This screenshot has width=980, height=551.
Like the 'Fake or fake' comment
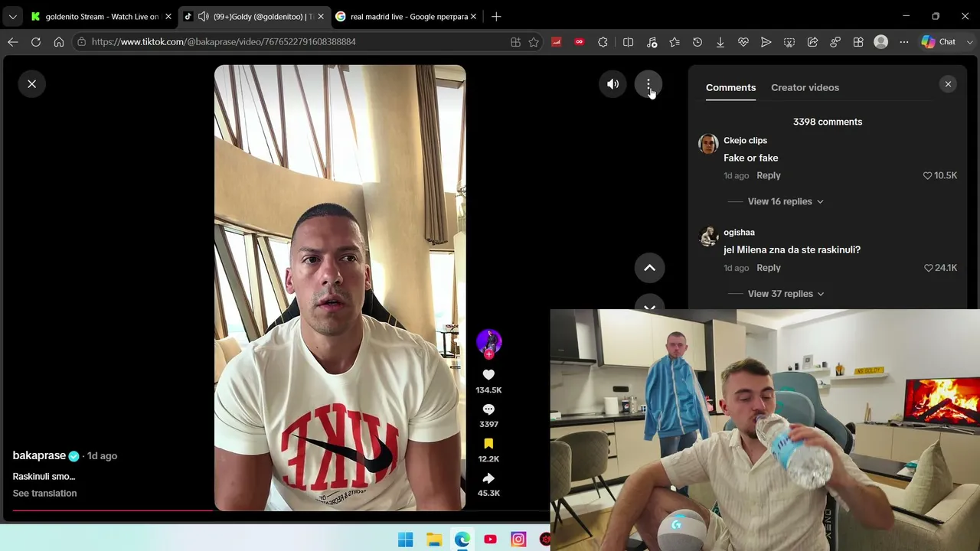927,175
